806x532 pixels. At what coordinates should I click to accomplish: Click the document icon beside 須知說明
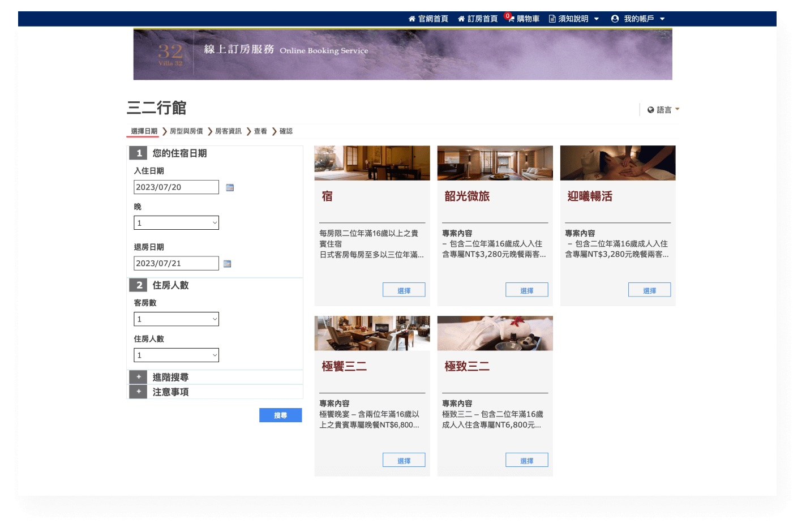(x=551, y=18)
